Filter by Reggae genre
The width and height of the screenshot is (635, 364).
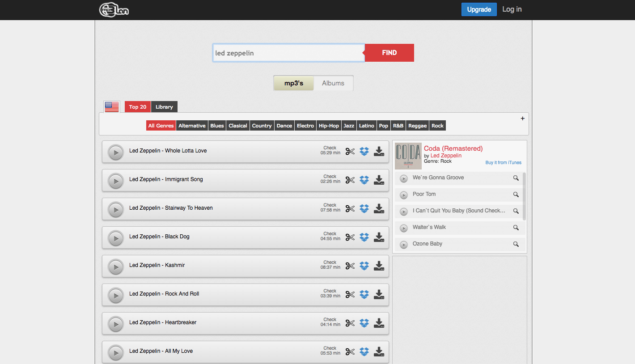coord(418,126)
